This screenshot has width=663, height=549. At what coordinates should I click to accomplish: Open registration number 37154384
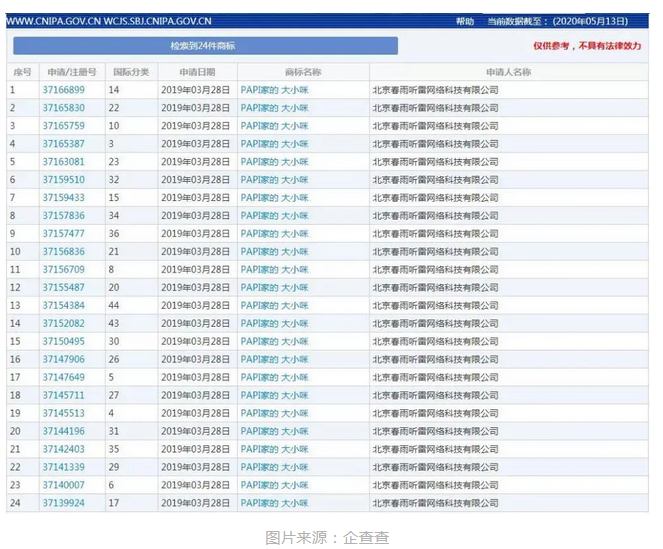pyautogui.click(x=63, y=305)
